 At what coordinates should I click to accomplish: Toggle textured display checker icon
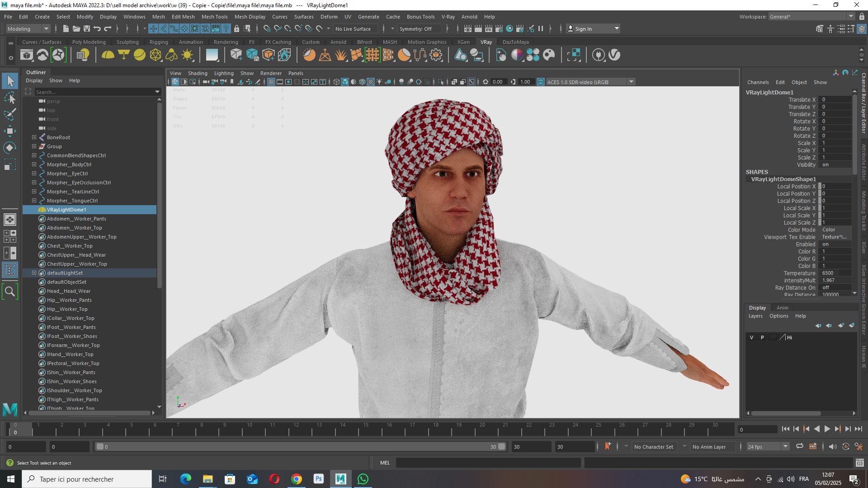pos(371,82)
